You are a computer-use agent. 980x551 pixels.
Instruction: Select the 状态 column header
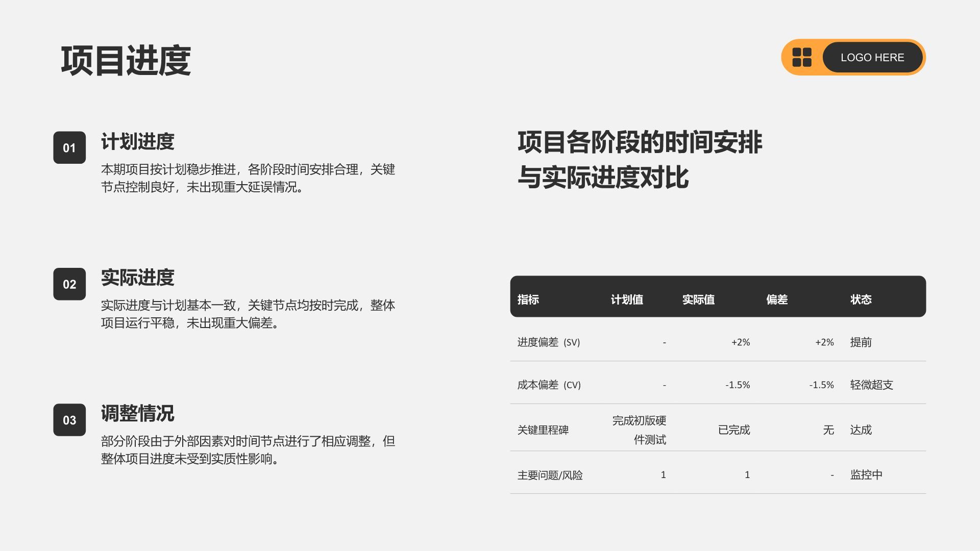coord(861,299)
